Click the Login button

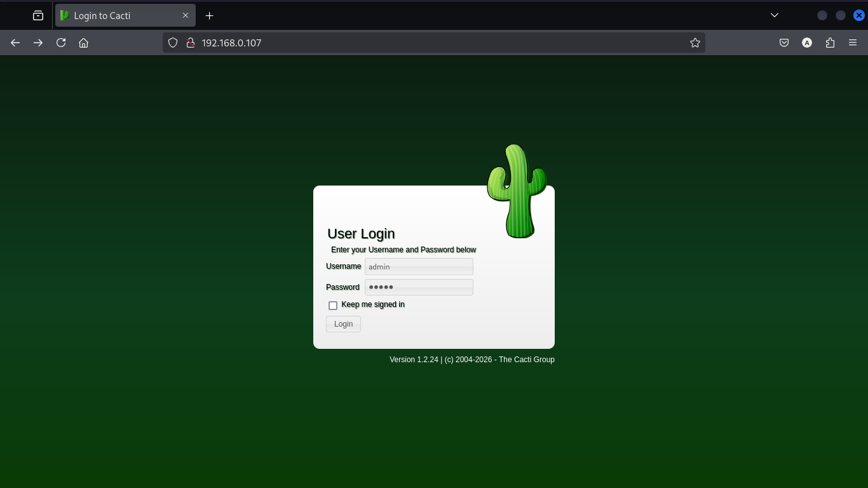[343, 324]
